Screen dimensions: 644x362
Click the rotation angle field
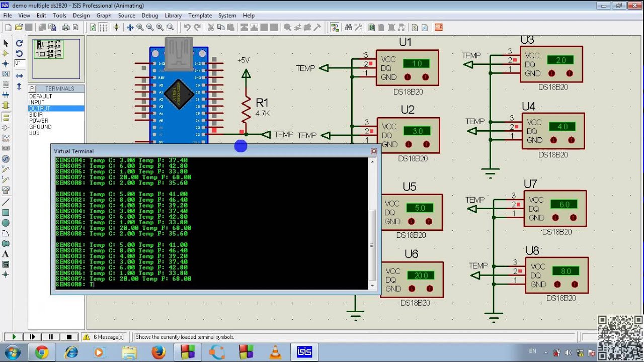tap(20, 63)
